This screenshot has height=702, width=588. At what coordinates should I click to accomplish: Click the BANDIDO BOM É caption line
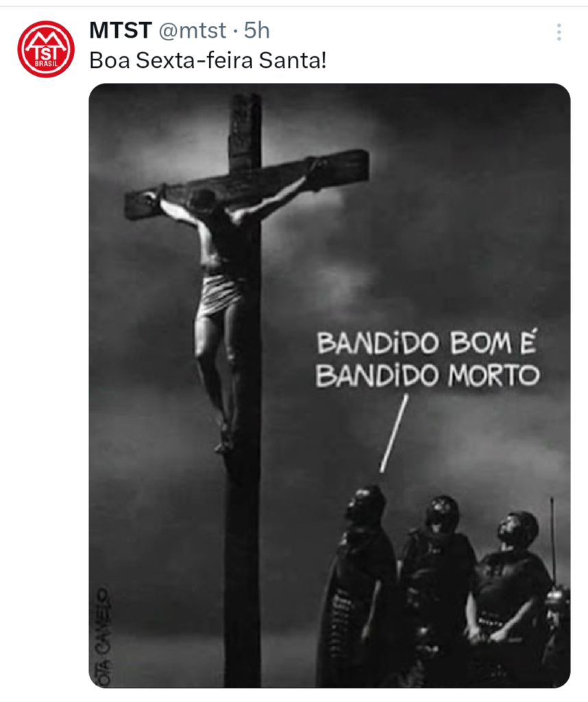[426, 343]
